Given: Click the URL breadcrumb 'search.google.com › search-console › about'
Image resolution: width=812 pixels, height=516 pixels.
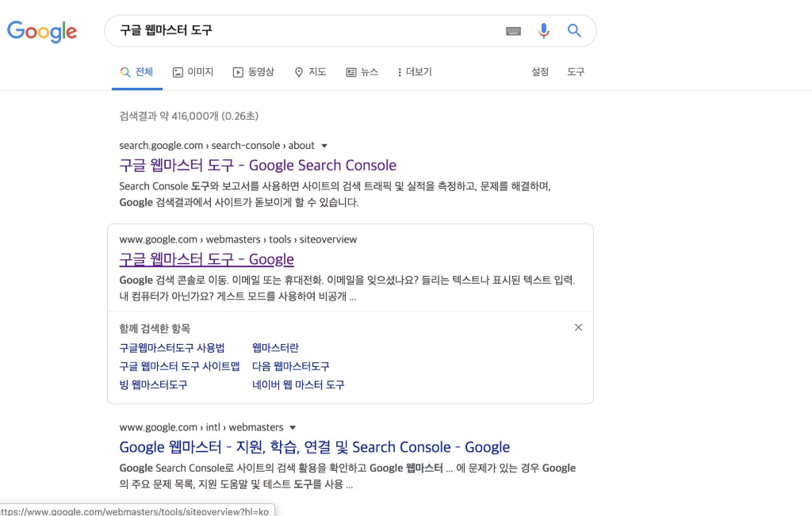Looking at the screenshot, I should pyautogui.click(x=216, y=145).
